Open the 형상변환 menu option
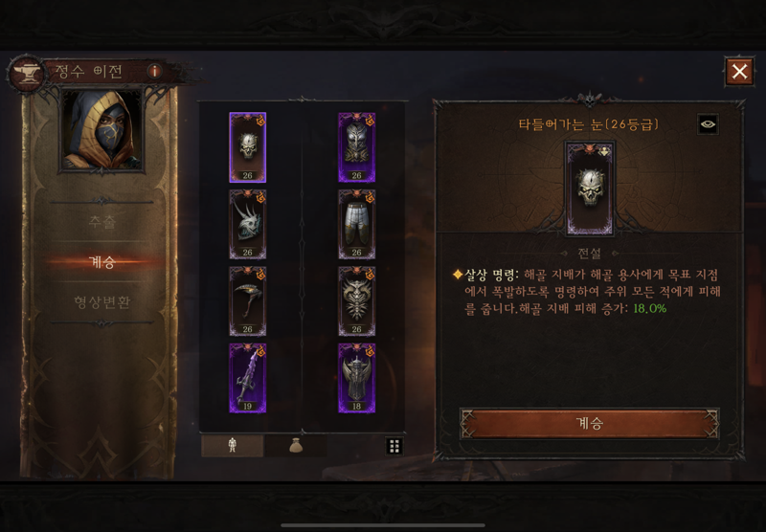Image resolution: width=766 pixels, height=532 pixels. point(102,302)
